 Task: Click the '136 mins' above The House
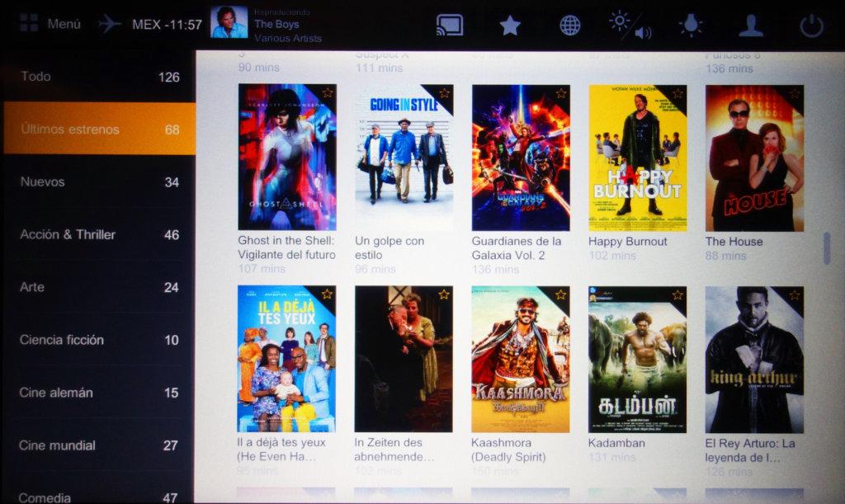(x=729, y=68)
